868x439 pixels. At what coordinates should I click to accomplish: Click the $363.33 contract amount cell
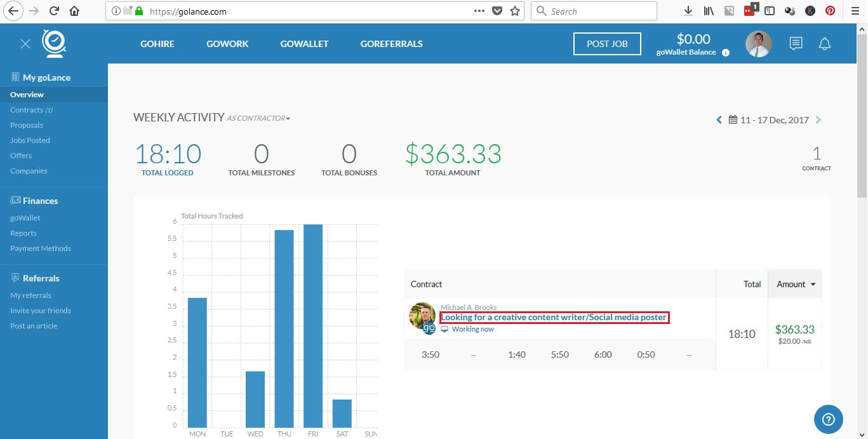(794, 334)
